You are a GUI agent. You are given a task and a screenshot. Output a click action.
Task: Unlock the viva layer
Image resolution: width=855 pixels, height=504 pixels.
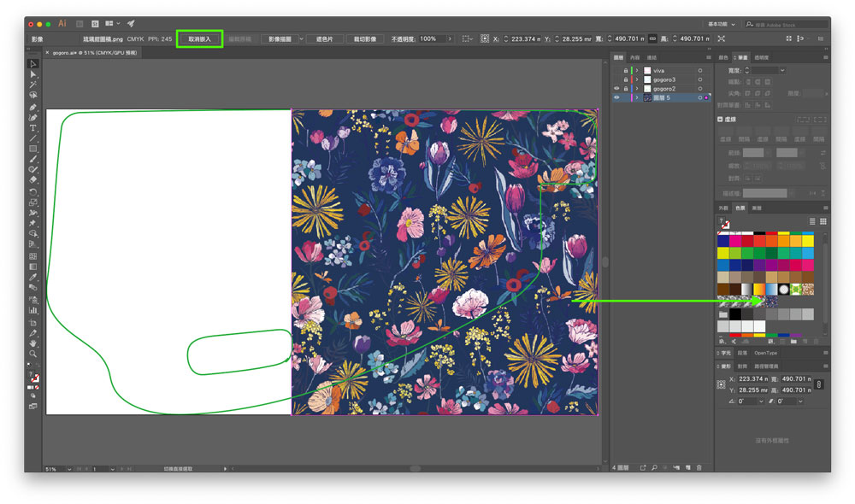[x=626, y=70]
